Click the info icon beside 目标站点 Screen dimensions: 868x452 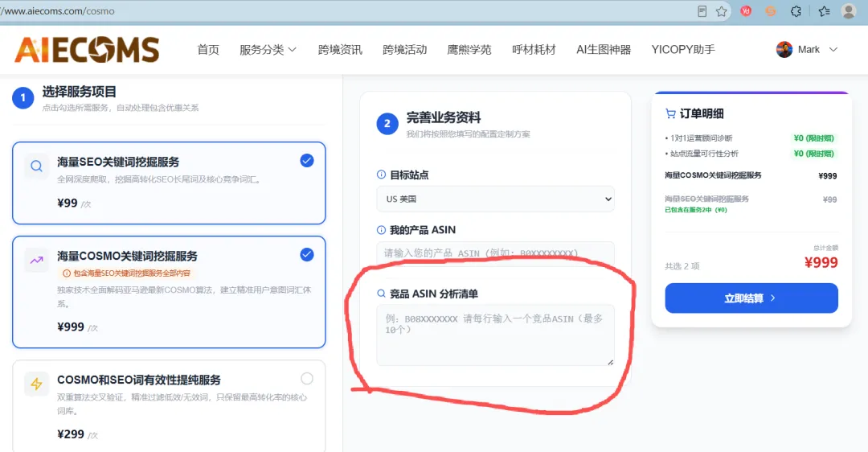382,175
